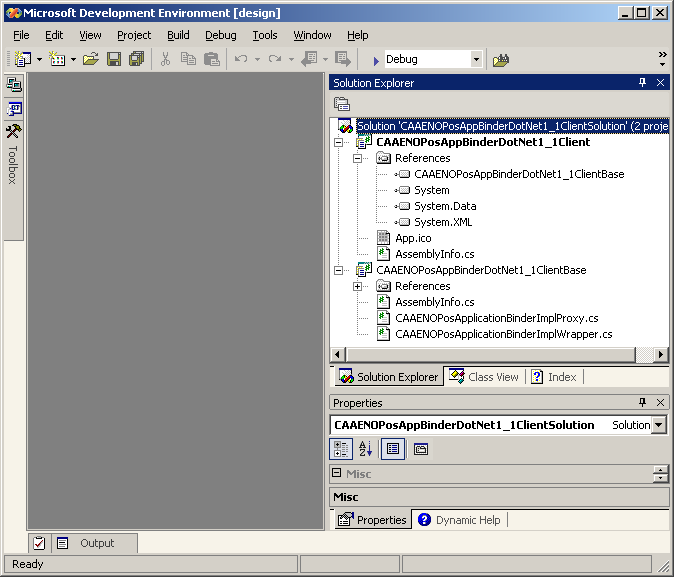Viewport: 674px width, 577px height.
Task: Click the Undo arrow icon
Action: 241,59
